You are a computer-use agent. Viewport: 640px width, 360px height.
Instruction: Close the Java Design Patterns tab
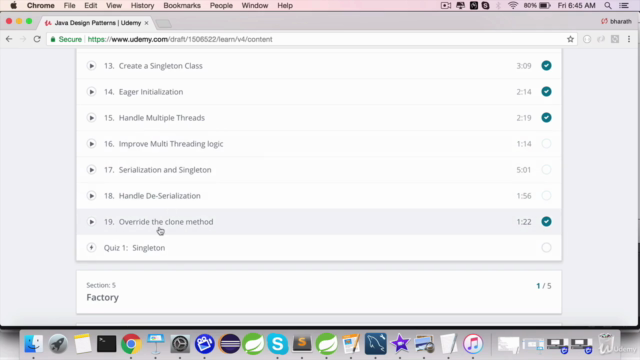click(146, 23)
